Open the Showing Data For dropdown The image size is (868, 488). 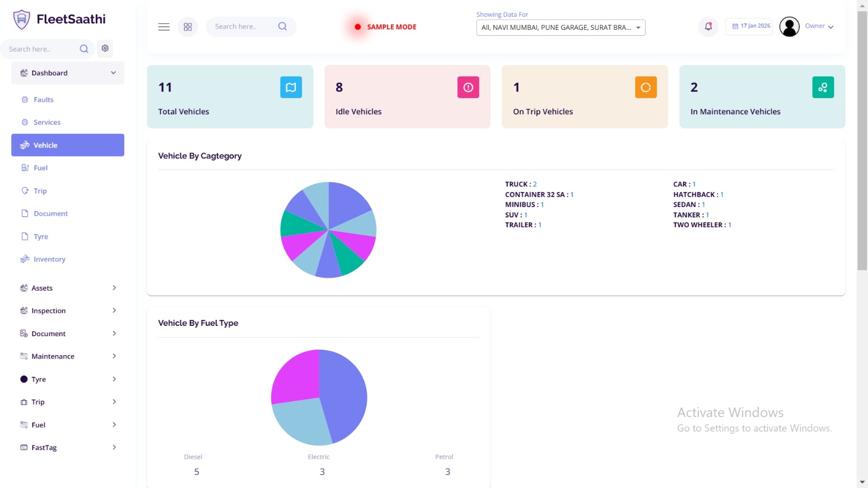560,28
